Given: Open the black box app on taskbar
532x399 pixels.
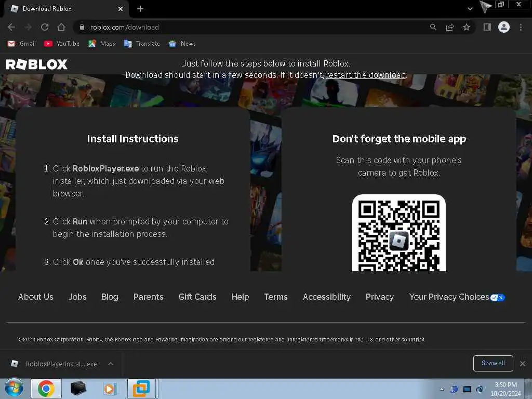Looking at the screenshot, I should point(78,389).
